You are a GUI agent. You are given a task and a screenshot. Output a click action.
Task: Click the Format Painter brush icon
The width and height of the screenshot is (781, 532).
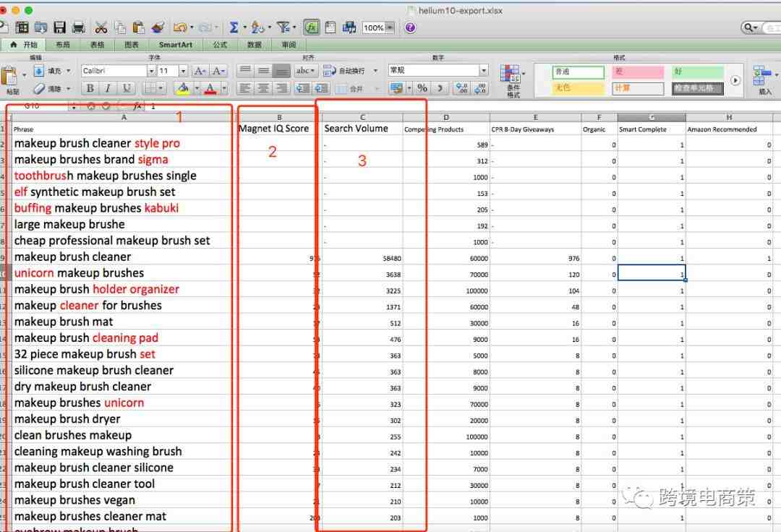click(158, 27)
